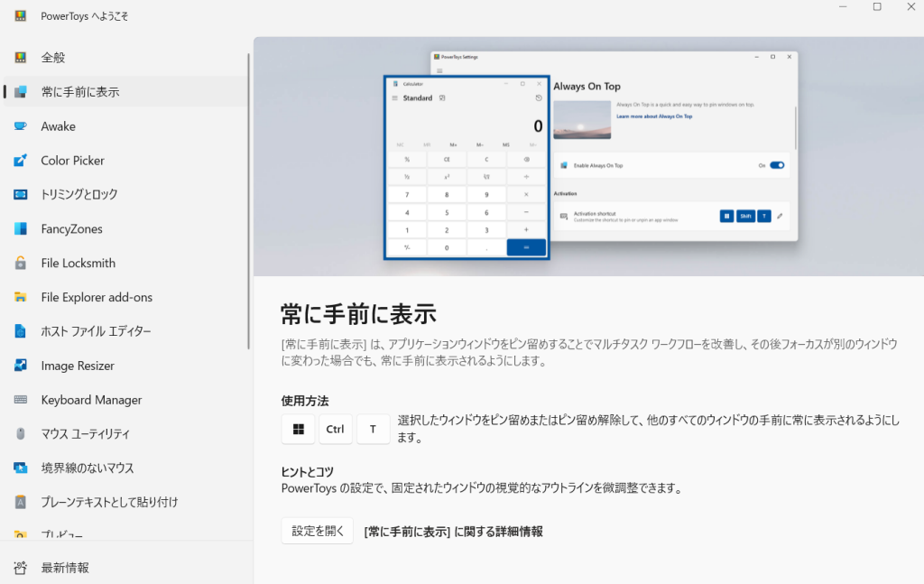Screen dimensions: 924x584
Task: Click the PowerToys logo in title bar
Action: 21,16
